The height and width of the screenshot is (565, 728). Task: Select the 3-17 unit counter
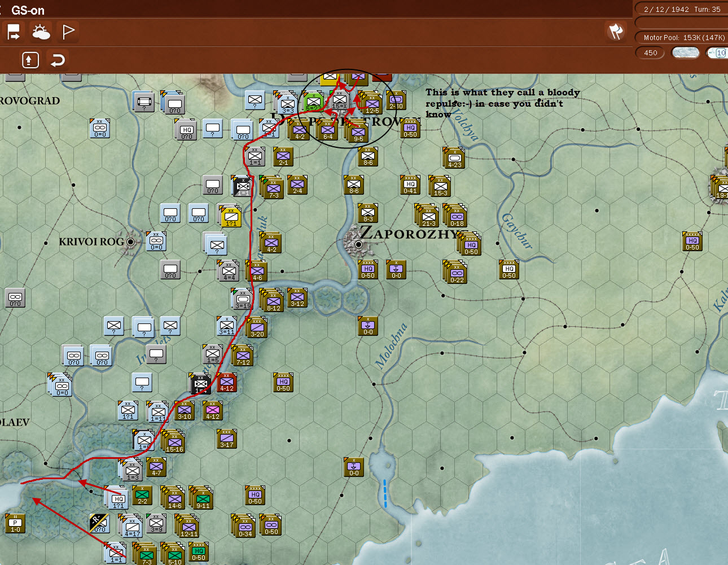coord(227,439)
